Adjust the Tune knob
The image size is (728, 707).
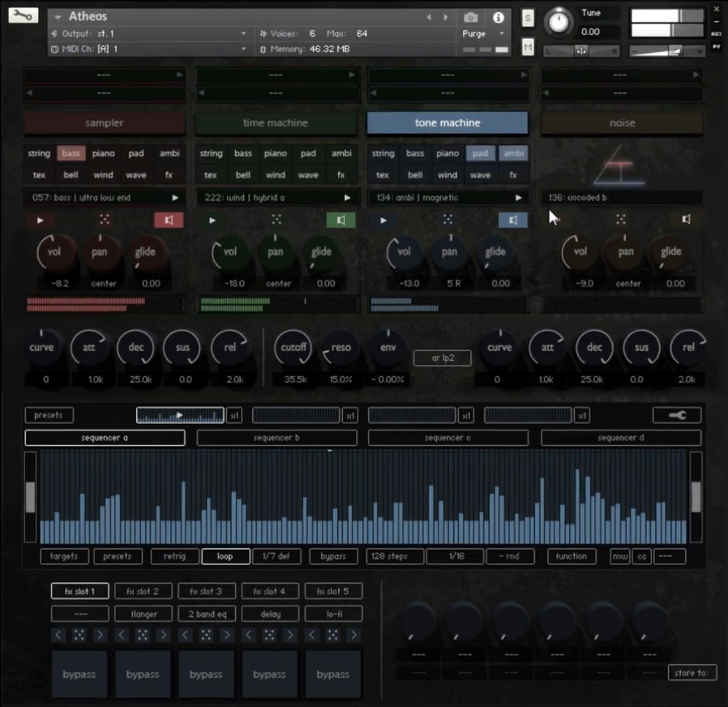[559, 22]
